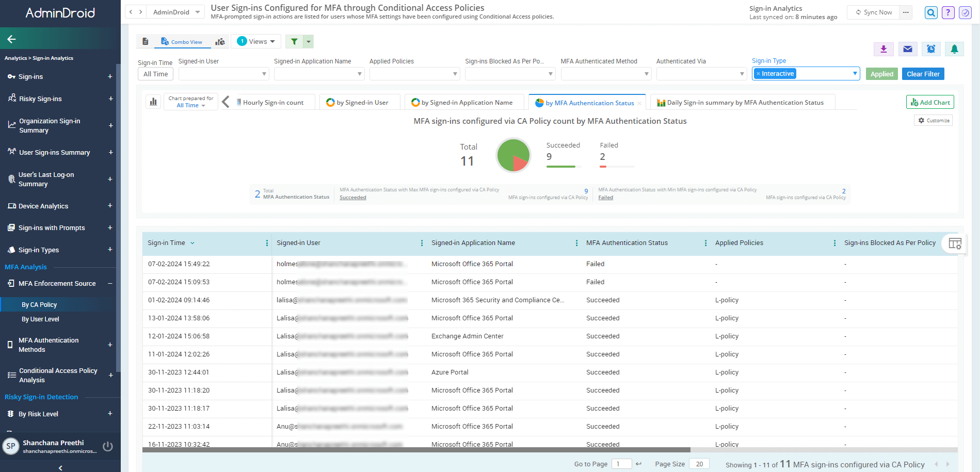Open the search magnifier icon in header
This screenshot has width=980, height=472.
(931, 12)
